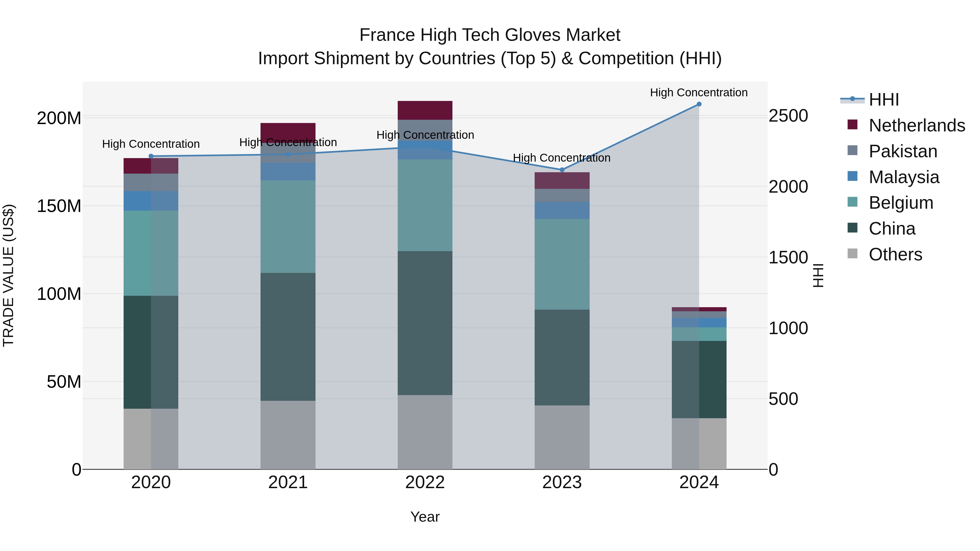Select the Others segment of 2023 bar
The height and width of the screenshot is (551, 980).
click(x=562, y=437)
